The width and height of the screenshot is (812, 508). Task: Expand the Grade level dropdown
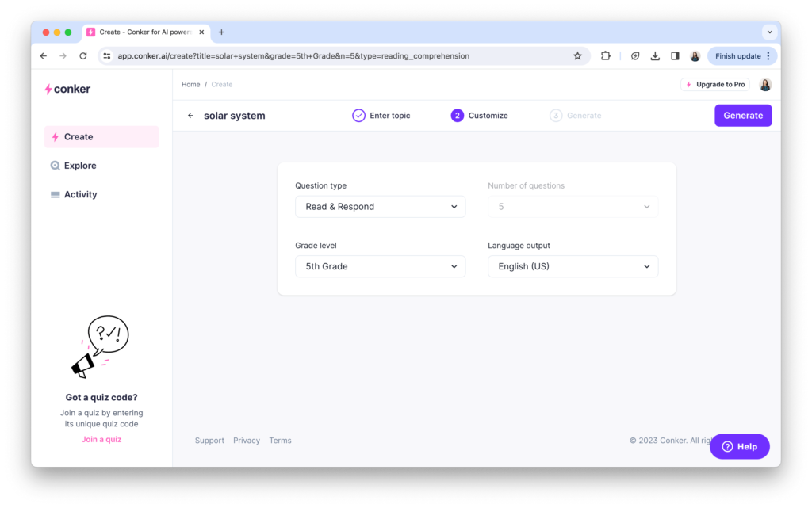point(380,266)
